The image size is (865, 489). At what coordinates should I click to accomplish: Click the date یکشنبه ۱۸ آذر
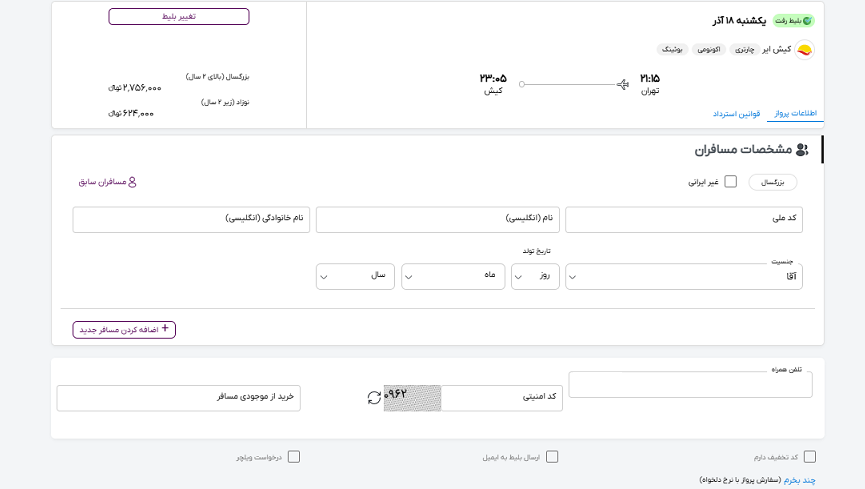point(739,21)
